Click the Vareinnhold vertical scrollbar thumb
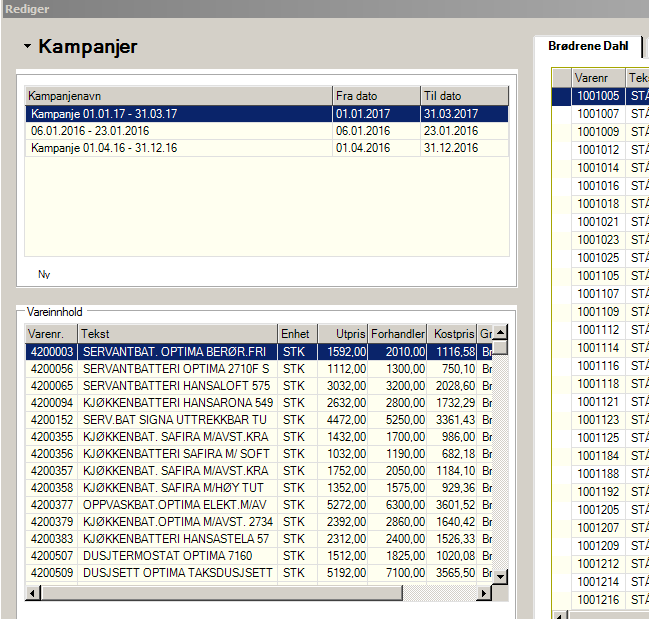This screenshot has height=619, width=649. [x=500, y=348]
